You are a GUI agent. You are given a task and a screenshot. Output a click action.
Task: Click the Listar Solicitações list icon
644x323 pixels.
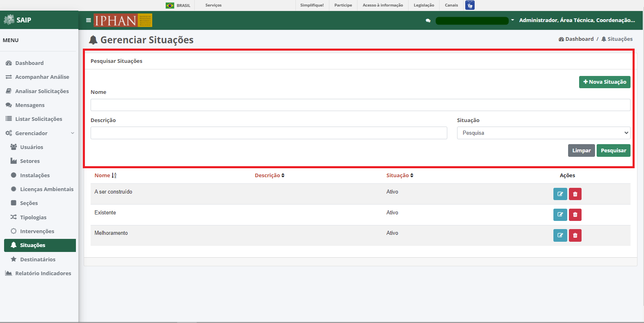(9, 119)
